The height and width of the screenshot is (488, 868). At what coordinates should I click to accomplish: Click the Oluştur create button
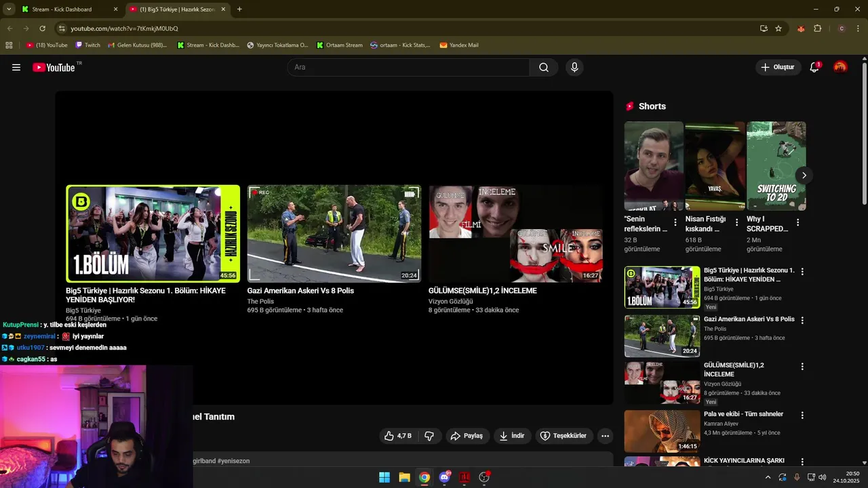click(x=778, y=67)
